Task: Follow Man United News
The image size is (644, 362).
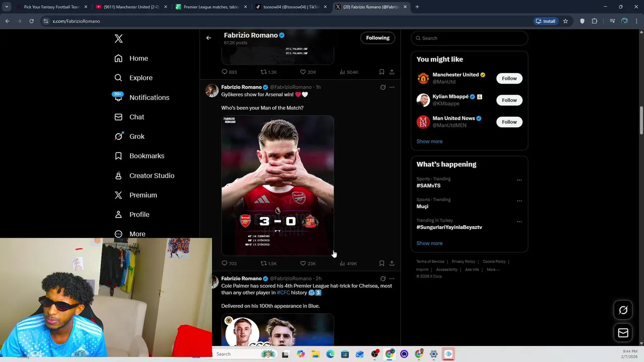Action: pos(509,122)
